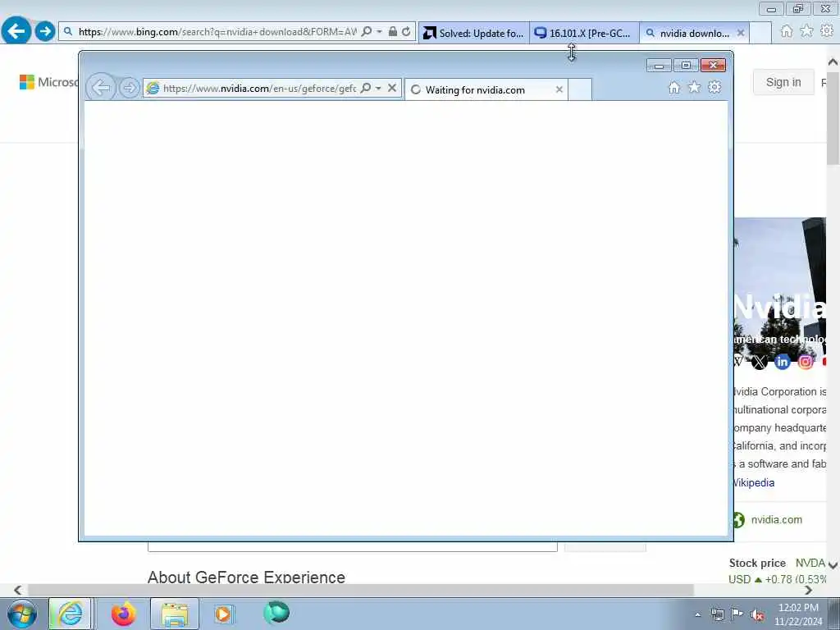Open Favorites star in background Bing window
The image size is (840, 630).
click(806, 32)
